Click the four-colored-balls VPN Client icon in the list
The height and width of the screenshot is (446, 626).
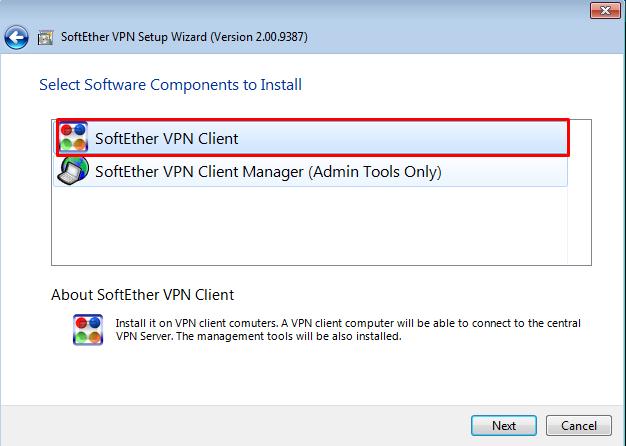pyautogui.click(x=73, y=137)
